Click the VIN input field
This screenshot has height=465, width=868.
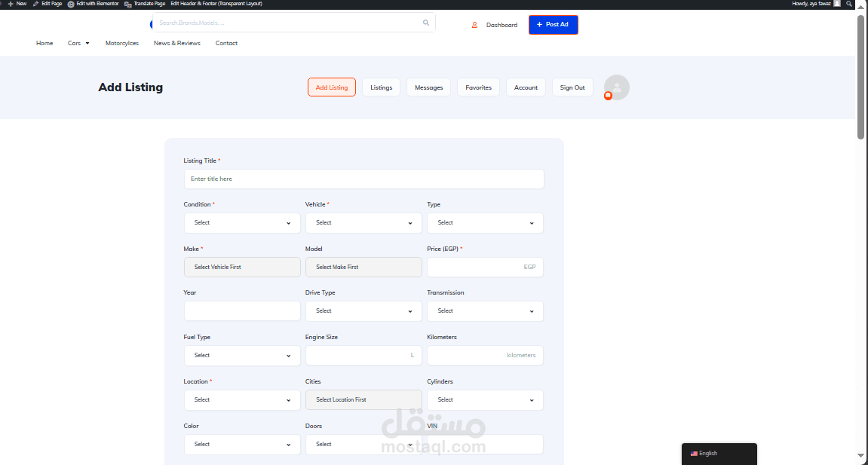(485, 445)
